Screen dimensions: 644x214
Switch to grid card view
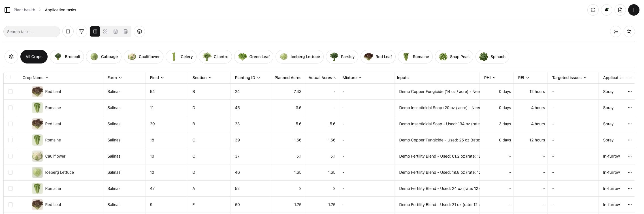(x=105, y=31)
